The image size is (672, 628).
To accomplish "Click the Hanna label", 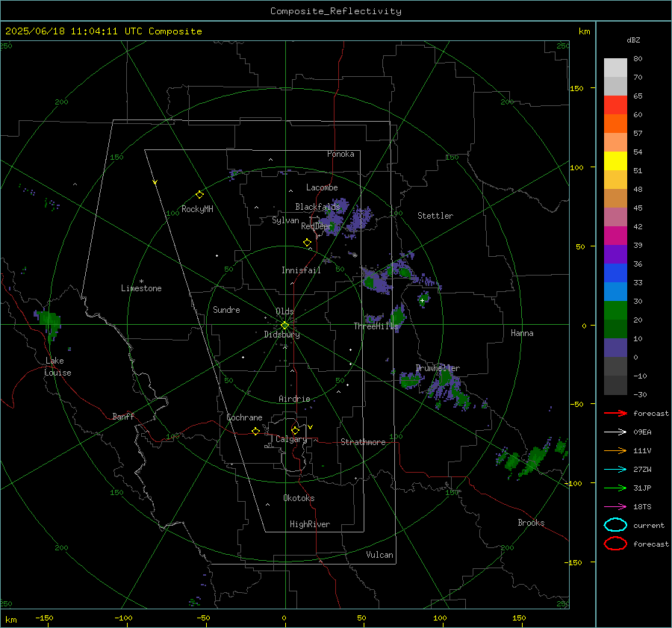I will [x=522, y=333].
